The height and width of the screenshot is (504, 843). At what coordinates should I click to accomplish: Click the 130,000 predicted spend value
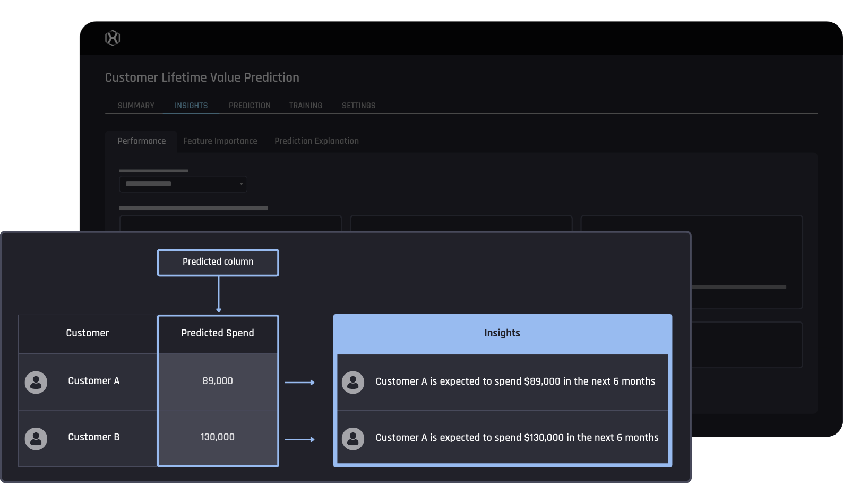(218, 437)
